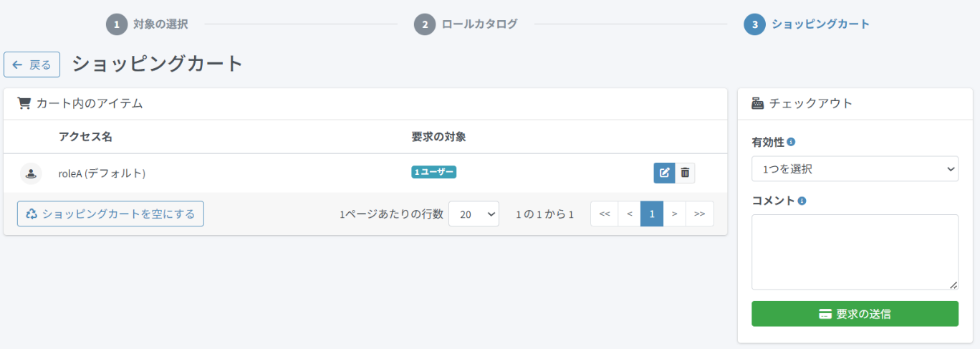Image resolution: width=980 pixels, height=349 pixels.
Task: Click the 要求の対象 column header
Action: [x=438, y=136]
